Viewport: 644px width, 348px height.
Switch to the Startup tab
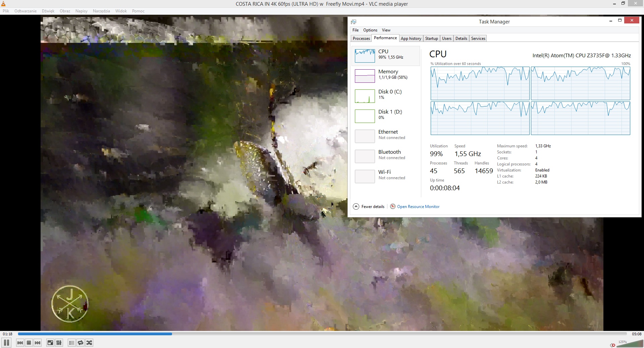[432, 39]
